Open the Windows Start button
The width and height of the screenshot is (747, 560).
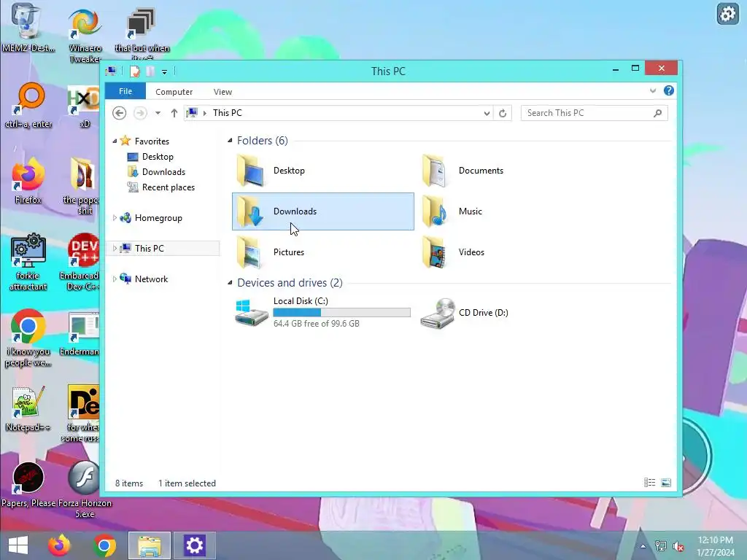tap(18, 545)
